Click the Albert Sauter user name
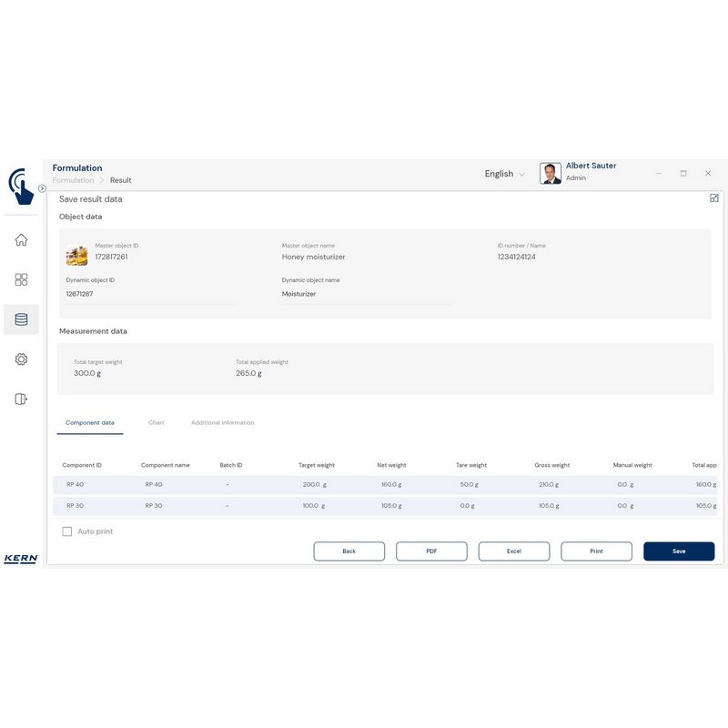Image resolution: width=728 pixels, height=728 pixels. [591, 166]
